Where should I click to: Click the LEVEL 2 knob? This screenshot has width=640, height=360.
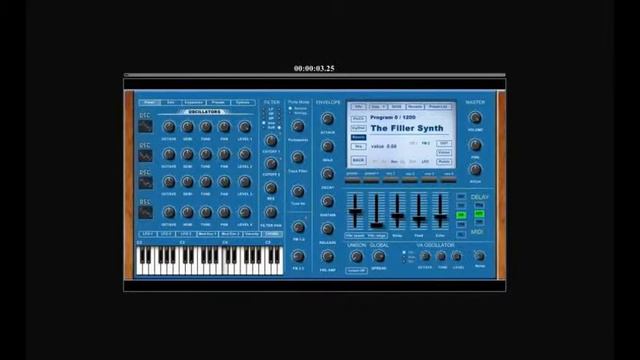(244, 154)
